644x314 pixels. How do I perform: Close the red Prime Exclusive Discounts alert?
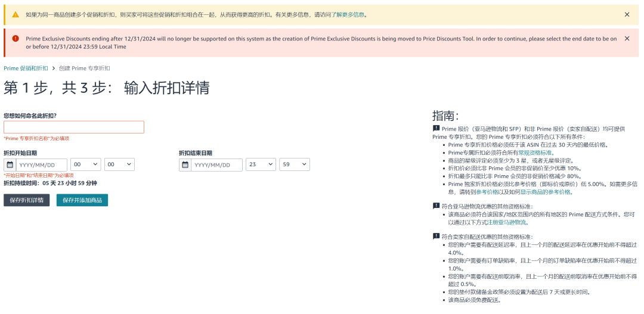(627, 38)
